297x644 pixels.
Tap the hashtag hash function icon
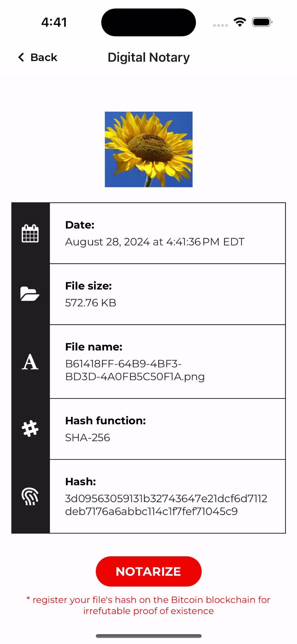30,429
